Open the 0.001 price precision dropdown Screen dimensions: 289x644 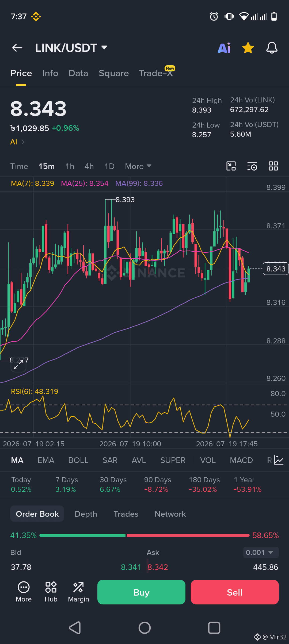pos(261,553)
